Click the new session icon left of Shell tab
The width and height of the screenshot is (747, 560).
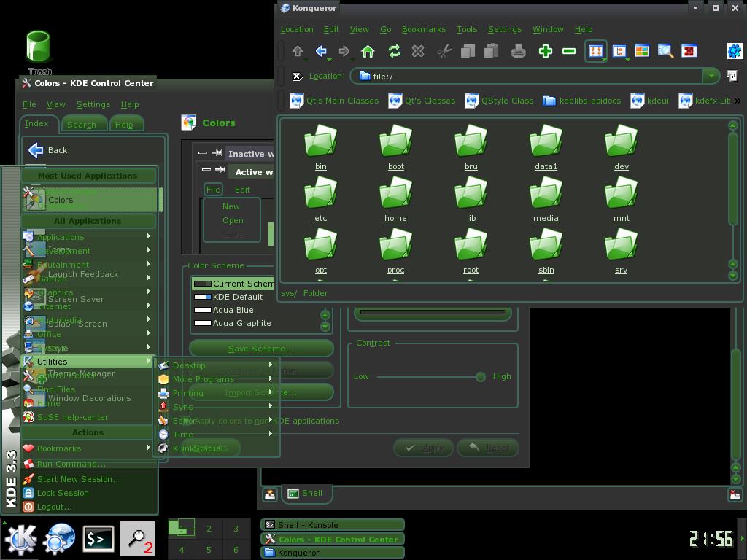270,494
